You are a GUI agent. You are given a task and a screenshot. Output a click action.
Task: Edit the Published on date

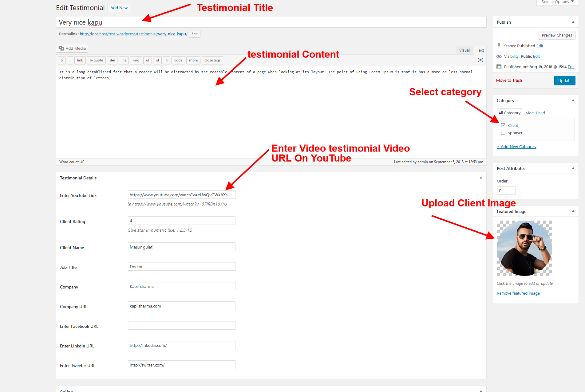coord(571,67)
